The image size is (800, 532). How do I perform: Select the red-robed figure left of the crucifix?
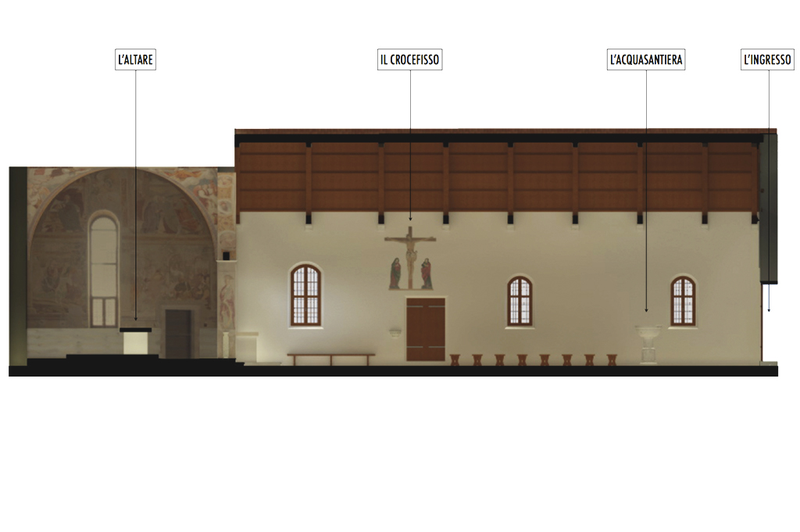click(x=395, y=273)
